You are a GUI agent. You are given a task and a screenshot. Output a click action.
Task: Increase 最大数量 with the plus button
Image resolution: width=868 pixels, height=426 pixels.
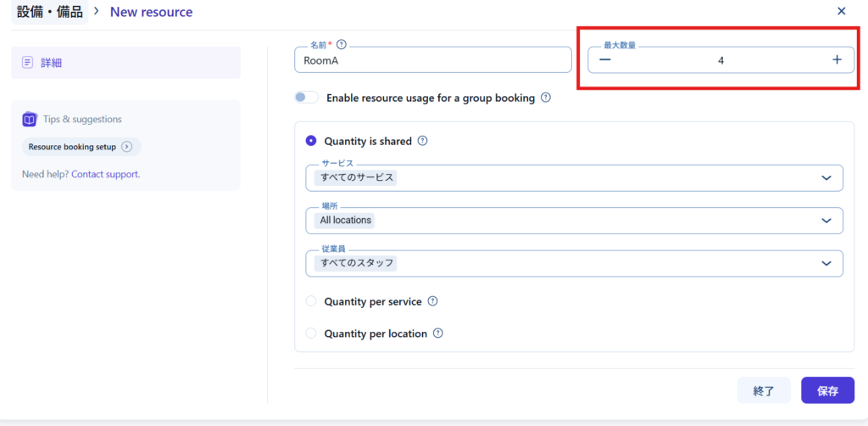(837, 60)
